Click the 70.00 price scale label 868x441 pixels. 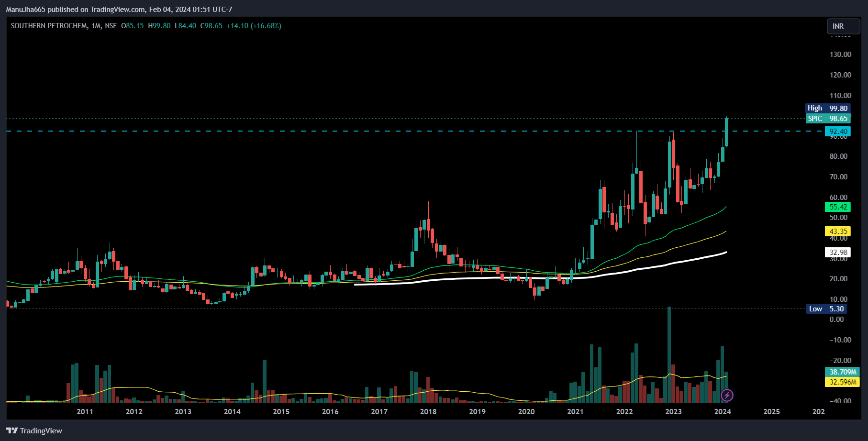point(839,177)
